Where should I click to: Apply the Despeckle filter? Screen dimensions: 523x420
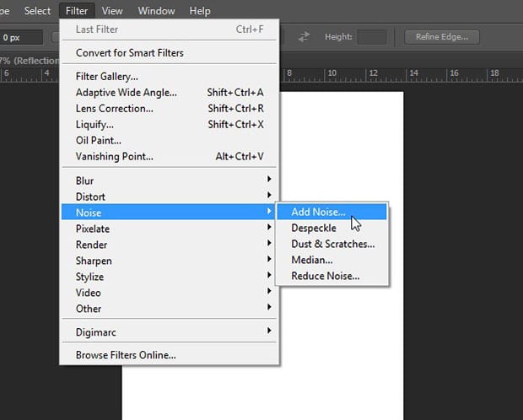click(x=332, y=228)
